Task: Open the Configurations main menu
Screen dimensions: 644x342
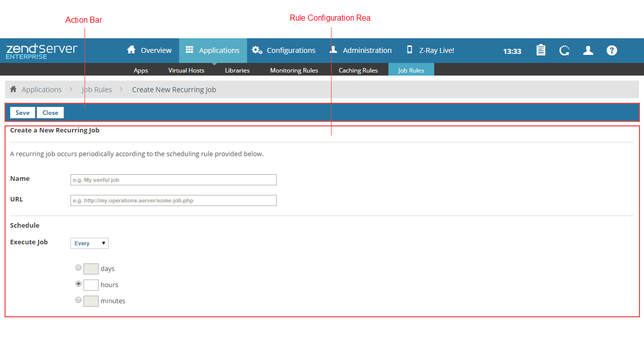Action: 284,50
